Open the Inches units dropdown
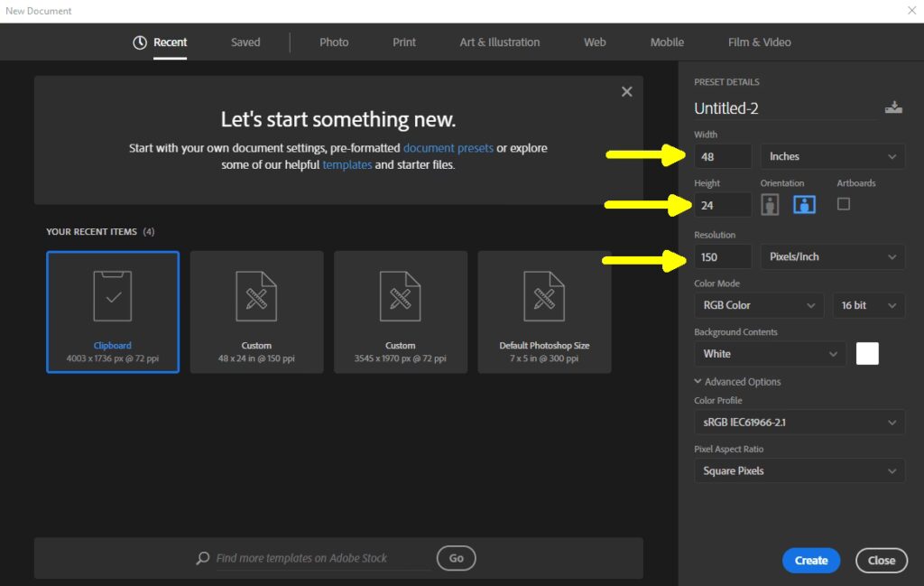The width and height of the screenshot is (924, 586). 832,156
